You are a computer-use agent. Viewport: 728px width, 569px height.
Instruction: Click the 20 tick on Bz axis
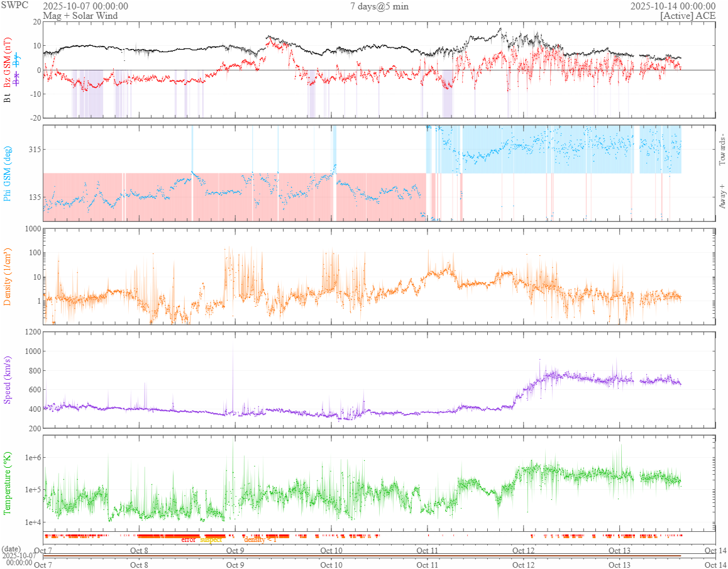tap(36, 22)
